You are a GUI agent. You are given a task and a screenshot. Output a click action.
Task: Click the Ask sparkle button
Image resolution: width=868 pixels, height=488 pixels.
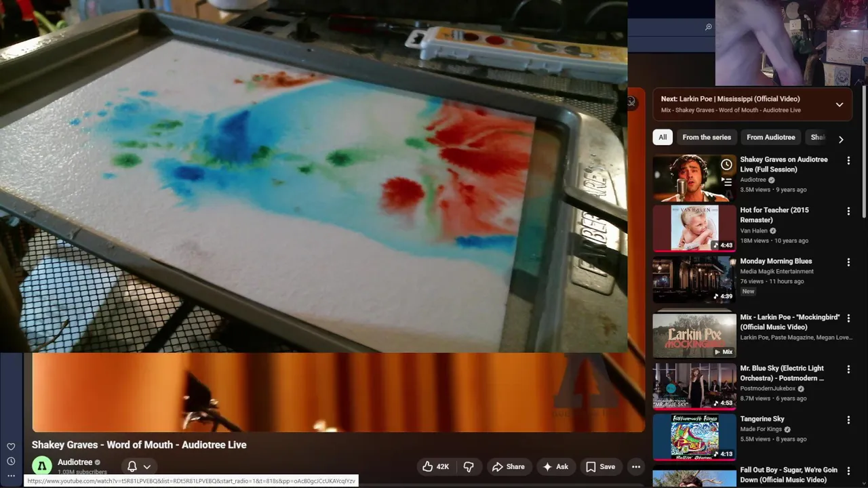555,466
